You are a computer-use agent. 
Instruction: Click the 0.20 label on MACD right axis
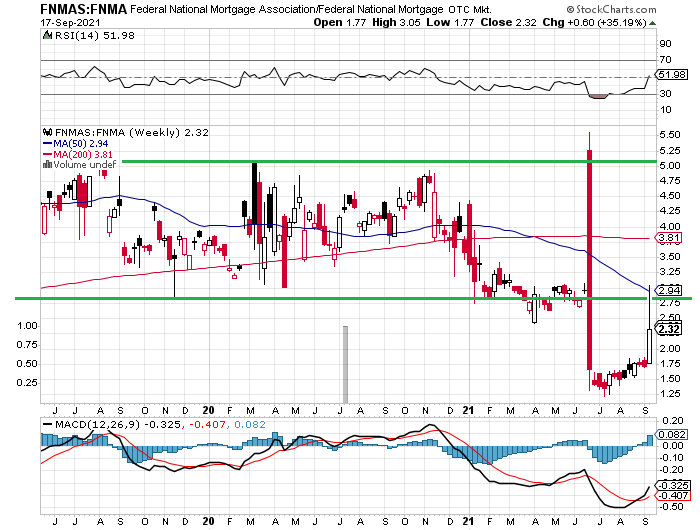pos(672,421)
